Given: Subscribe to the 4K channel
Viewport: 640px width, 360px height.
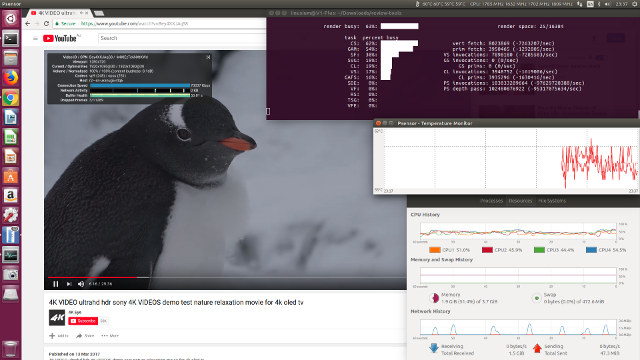Looking at the screenshot, I should tap(83, 321).
